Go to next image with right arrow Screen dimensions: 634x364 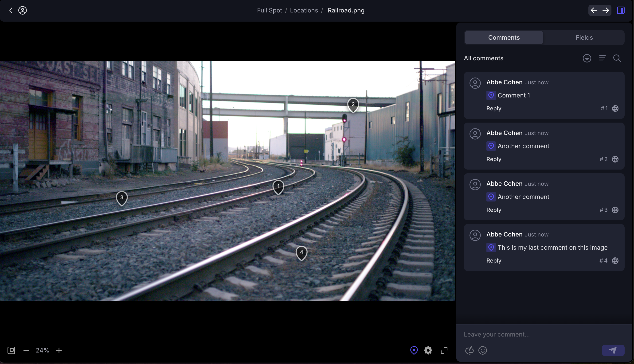[606, 10]
